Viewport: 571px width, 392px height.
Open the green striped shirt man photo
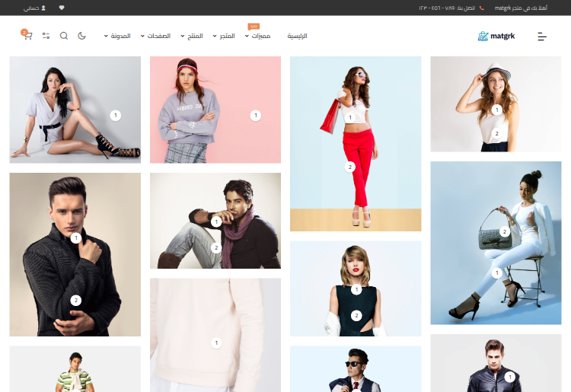pos(75,369)
